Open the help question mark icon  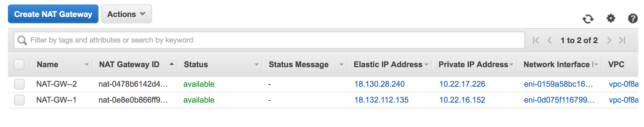633,18
